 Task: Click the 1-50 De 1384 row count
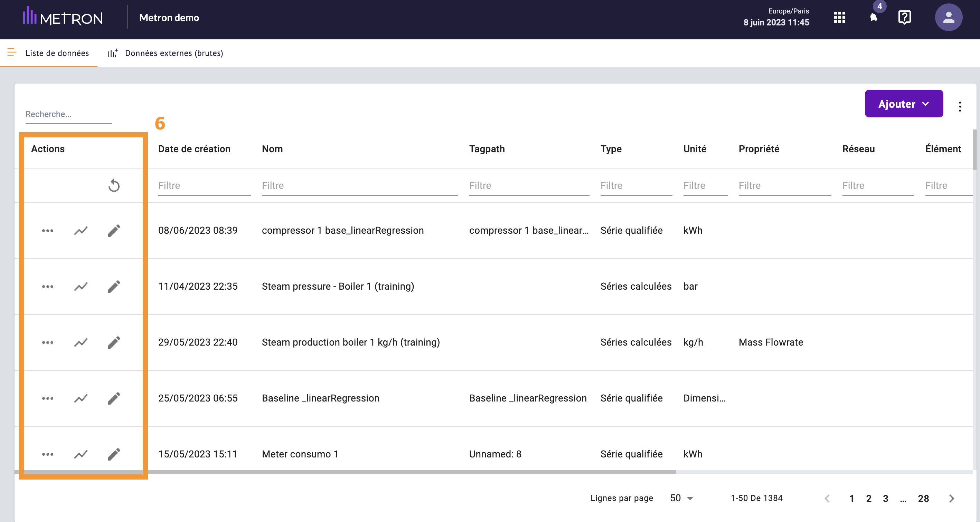point(756,498)
